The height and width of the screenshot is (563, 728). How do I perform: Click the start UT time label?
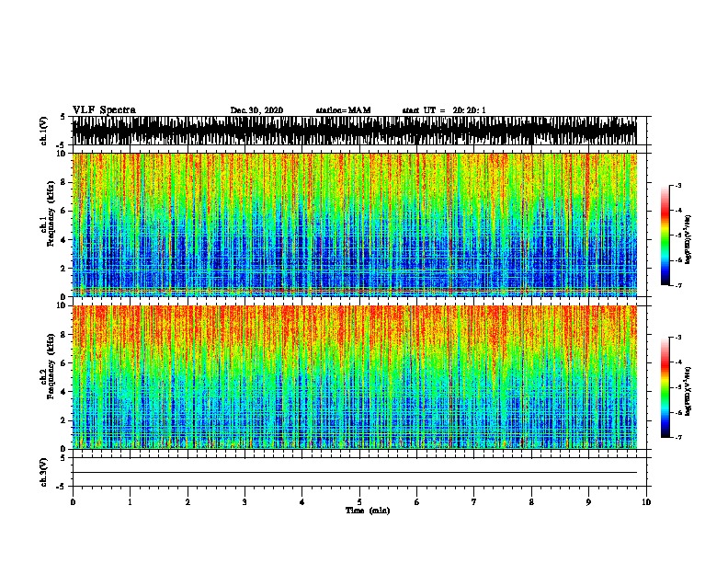(x=443, y=110)
